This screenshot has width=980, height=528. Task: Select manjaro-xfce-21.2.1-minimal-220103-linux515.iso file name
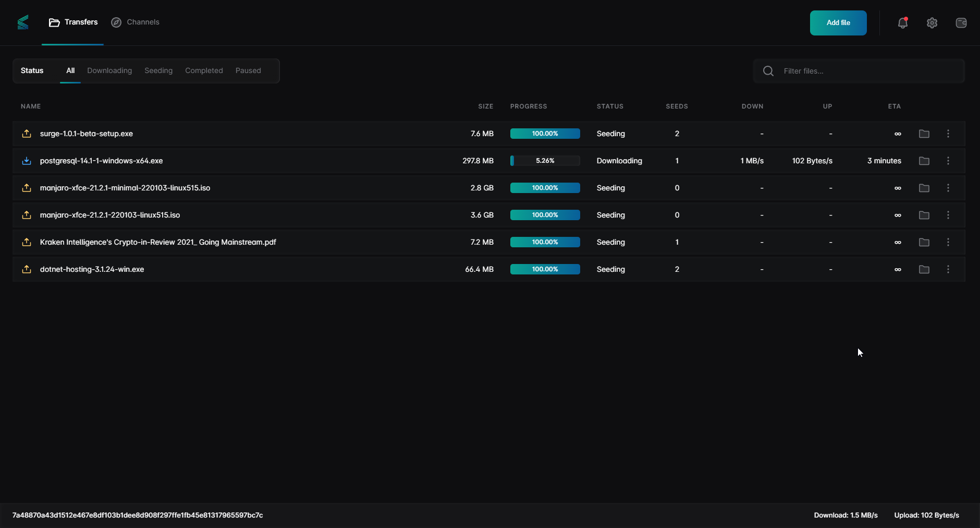[125, 188]
